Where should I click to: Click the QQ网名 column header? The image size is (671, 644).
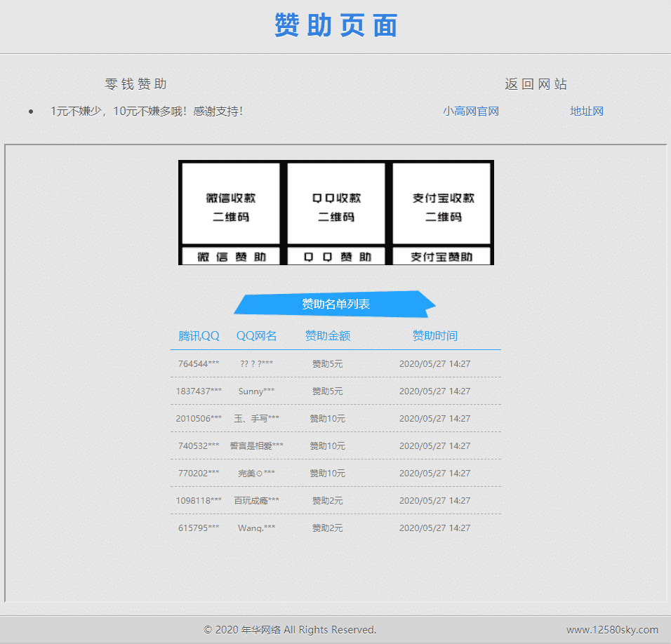pyautogui.click(x=256, y=336)
